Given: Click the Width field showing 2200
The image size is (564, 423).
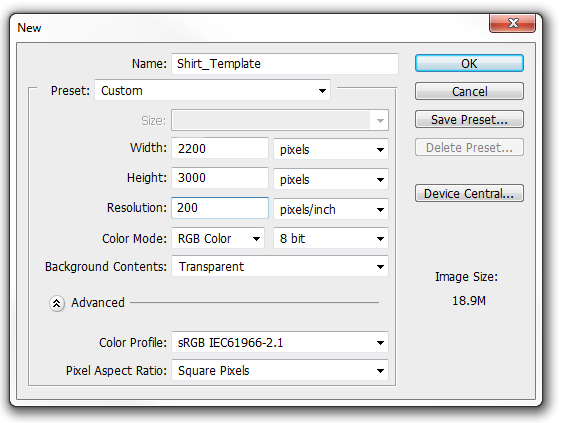Looking at the screenshot, I should 220,148.
